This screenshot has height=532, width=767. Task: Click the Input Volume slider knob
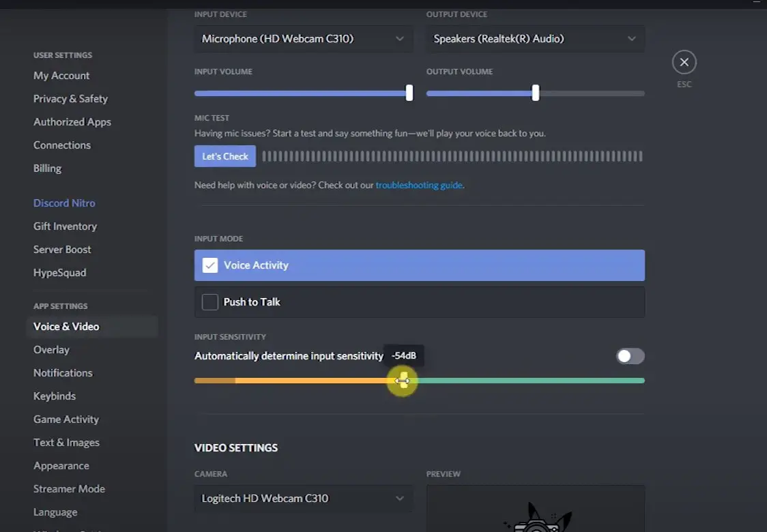[409, 93]
